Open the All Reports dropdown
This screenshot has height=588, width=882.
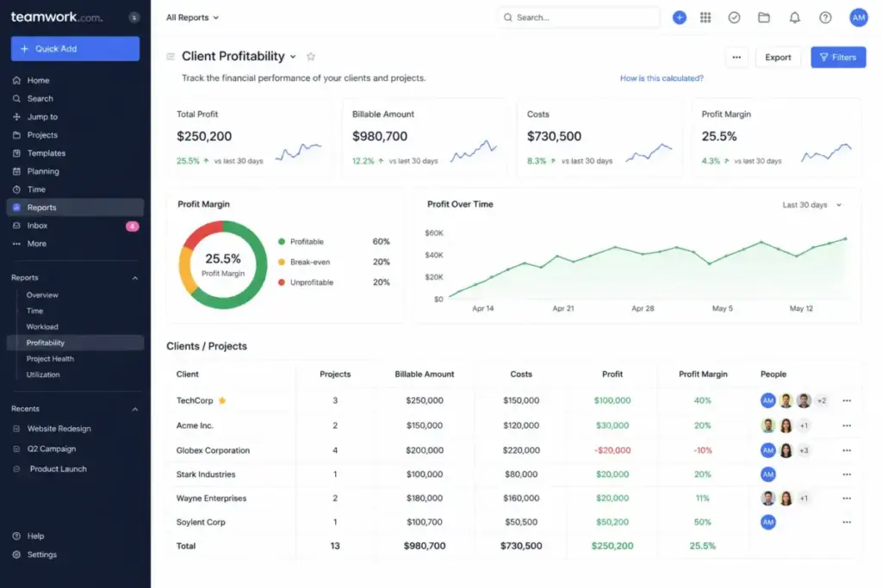point(192,17)
